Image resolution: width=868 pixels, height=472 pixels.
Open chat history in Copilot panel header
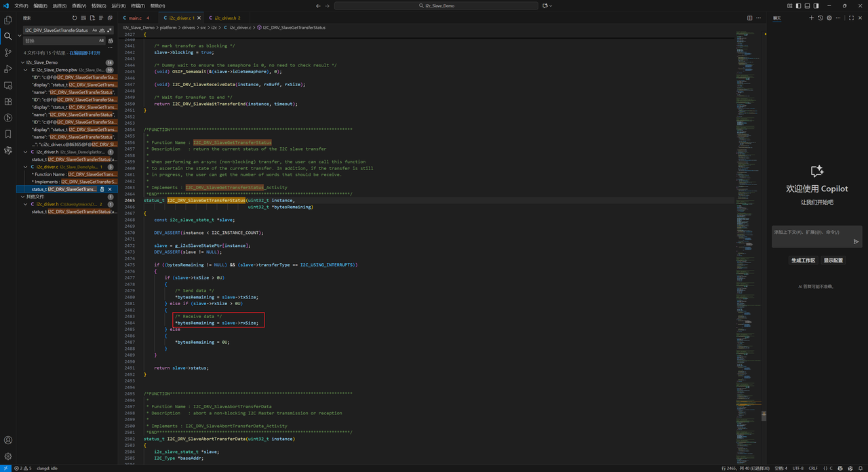click(x=821, y=18)
